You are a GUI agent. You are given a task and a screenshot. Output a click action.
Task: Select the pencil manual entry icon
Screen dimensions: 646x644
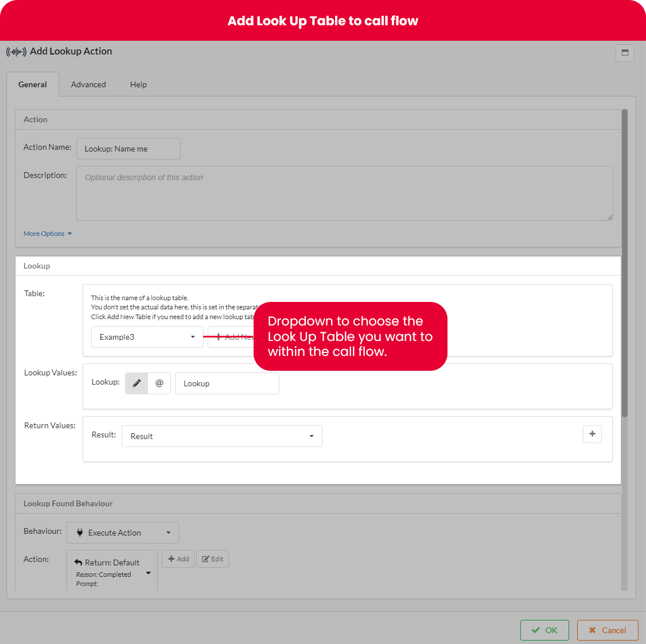(137, 383)
